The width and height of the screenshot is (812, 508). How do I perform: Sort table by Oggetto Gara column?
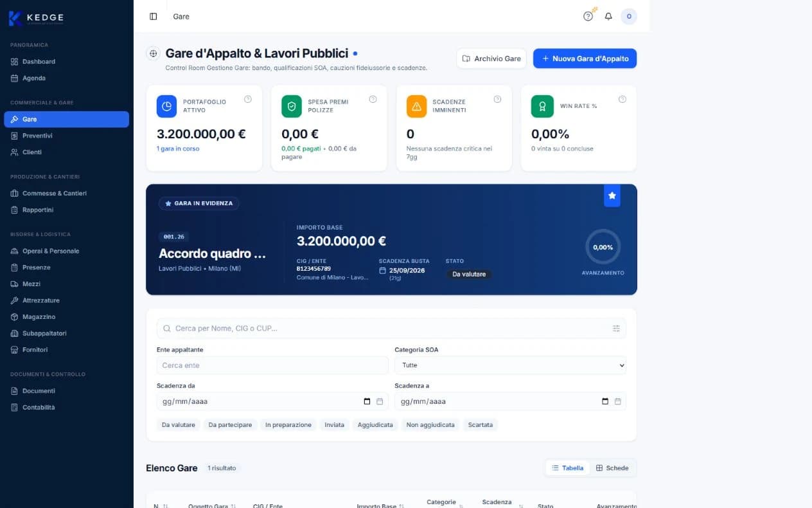[x=212, y=505]
